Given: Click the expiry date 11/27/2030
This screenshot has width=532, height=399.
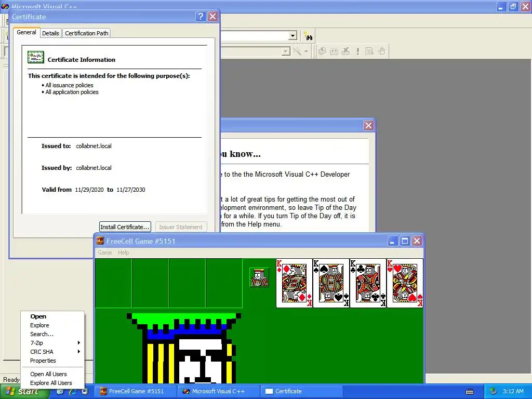Looking at the screenshot, I should [130, 190].
